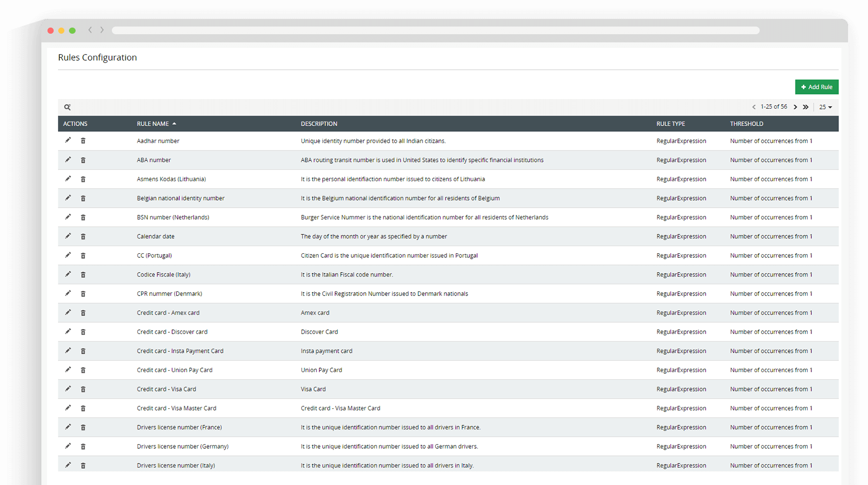
Task: Edit the Credit card - Amex card rule
Action: (x=68, y=312)
